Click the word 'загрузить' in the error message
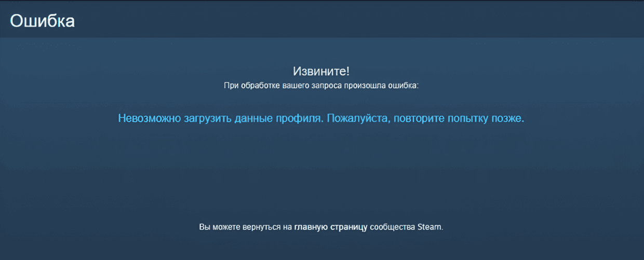Image resolution: width=644 pixels, height=260 pixels. [x=209, y=118]
